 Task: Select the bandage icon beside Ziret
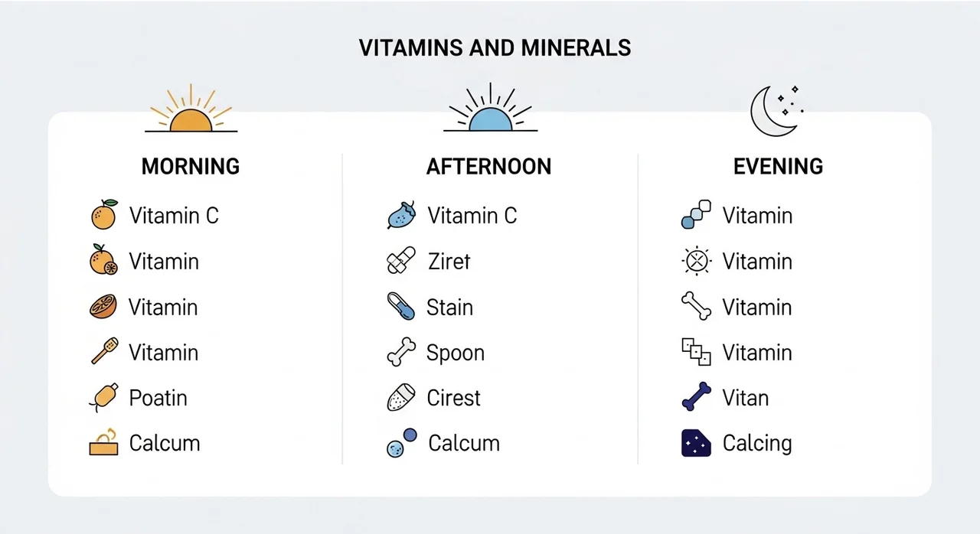(401, 261)
